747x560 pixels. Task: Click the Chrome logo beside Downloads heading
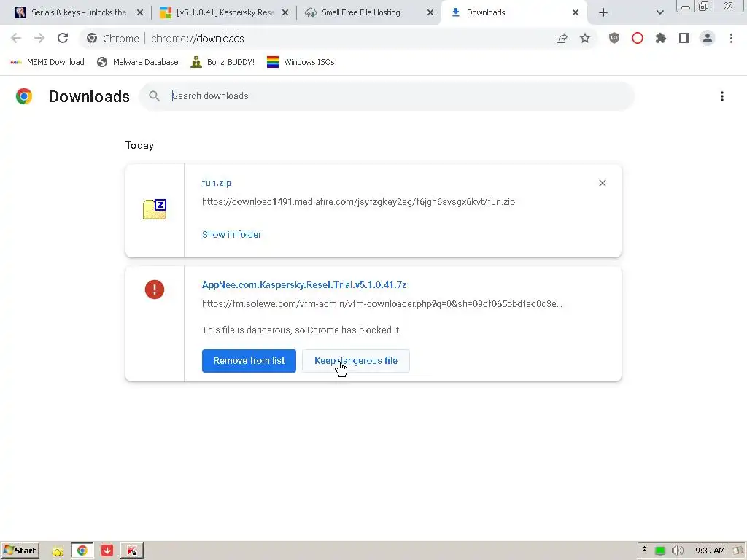point(24,96)
